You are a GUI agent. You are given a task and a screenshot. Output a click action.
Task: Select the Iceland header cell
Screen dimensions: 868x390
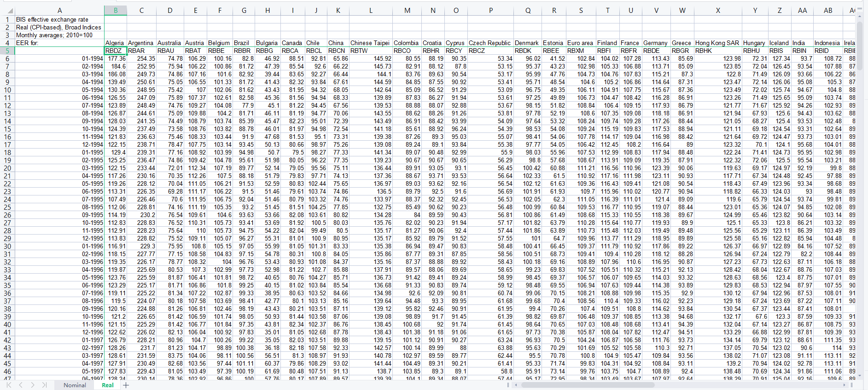pyautogui.click(x=780, y=43)
